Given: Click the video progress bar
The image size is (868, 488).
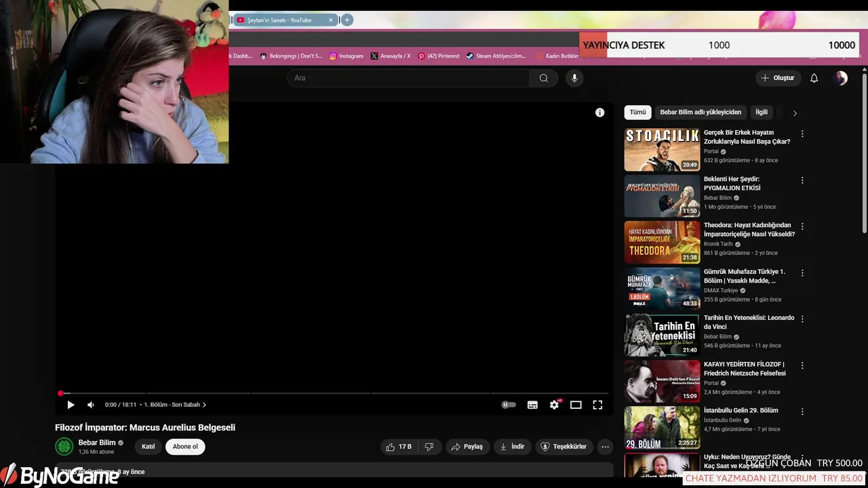Looking at the screenshot, I should [332, 393].
